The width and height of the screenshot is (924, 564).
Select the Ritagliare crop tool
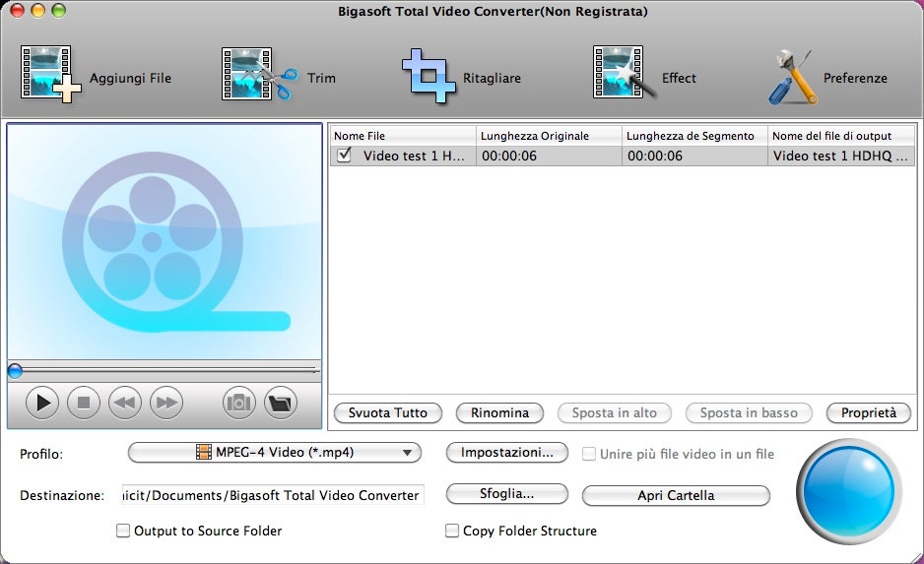[x=461, y=77]
